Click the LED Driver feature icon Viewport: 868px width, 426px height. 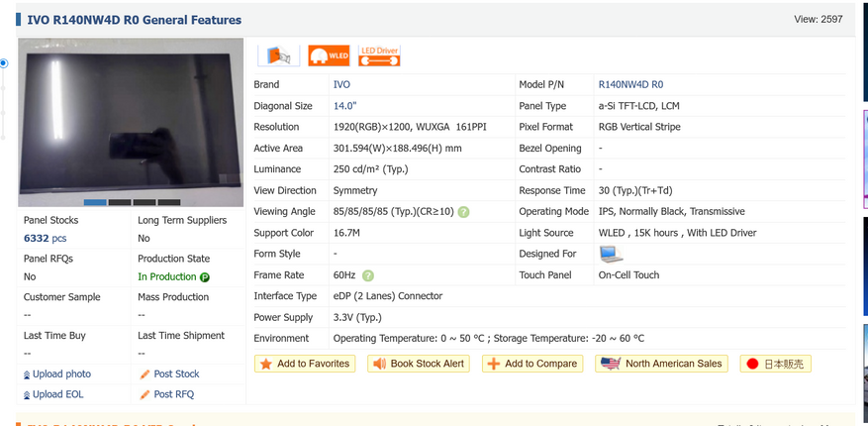point(379,55)
